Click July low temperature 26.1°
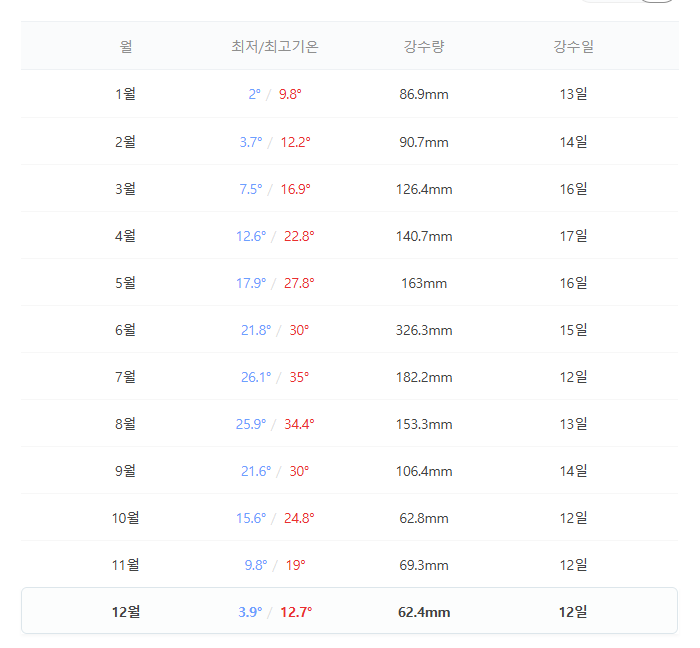The height and width of the screenshot is (648, 700). [x=256, y=377]
